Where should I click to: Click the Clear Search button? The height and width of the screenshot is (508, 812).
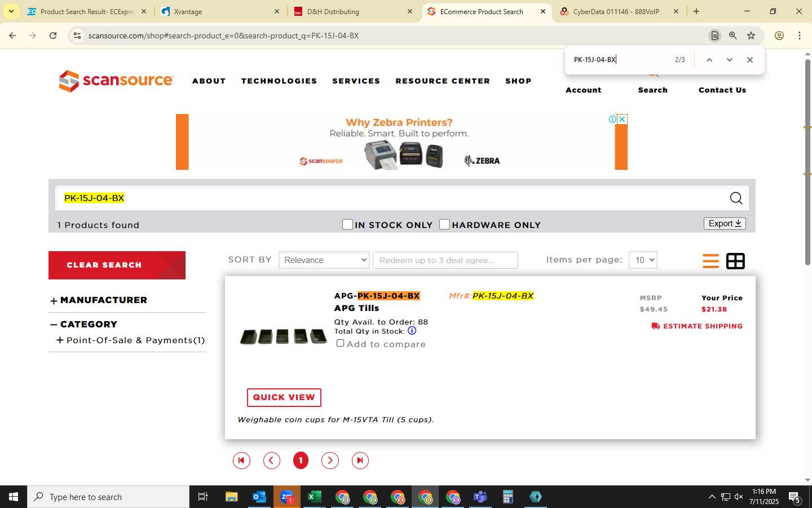point(117,265)
